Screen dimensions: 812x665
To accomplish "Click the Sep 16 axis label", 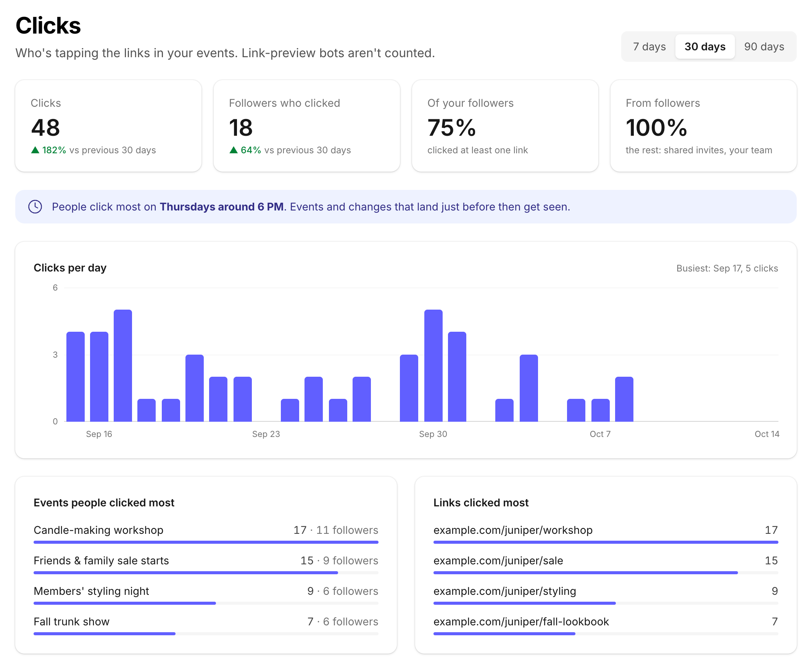I will 99,434.
